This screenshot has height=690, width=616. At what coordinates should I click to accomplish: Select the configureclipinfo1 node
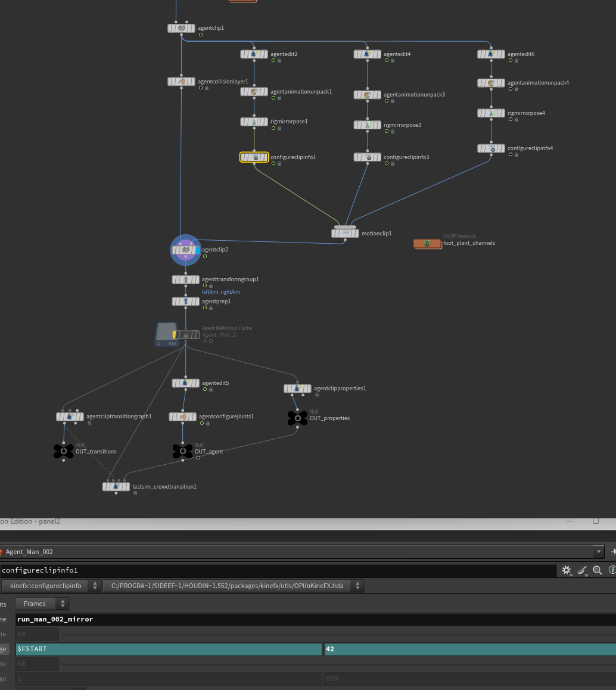[x=254, y=157]
